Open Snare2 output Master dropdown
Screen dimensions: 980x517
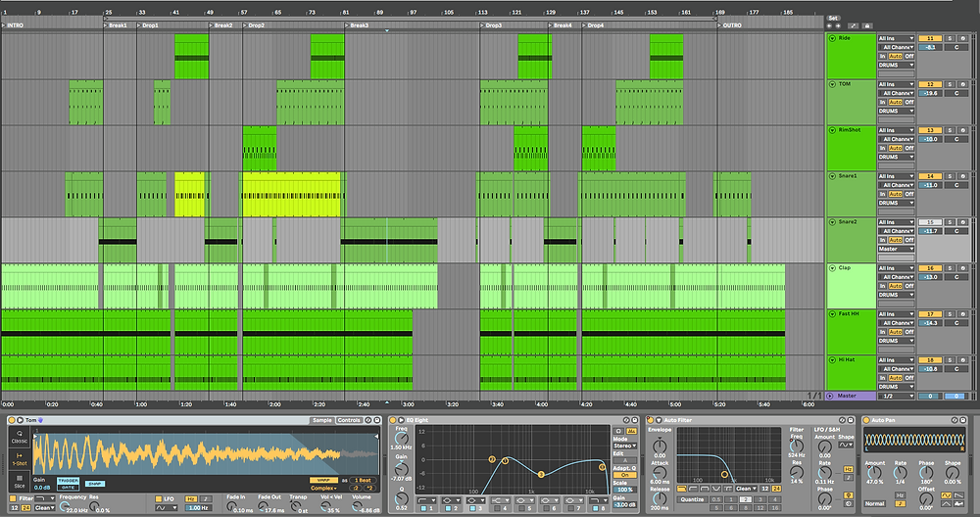[x=897, y=249]
